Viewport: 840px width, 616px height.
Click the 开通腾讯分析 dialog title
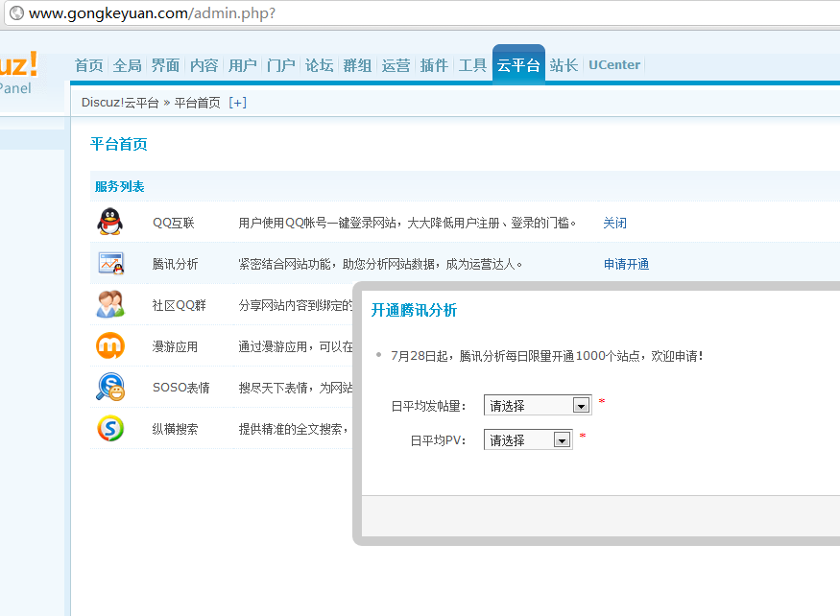click(x=414, y=310)
